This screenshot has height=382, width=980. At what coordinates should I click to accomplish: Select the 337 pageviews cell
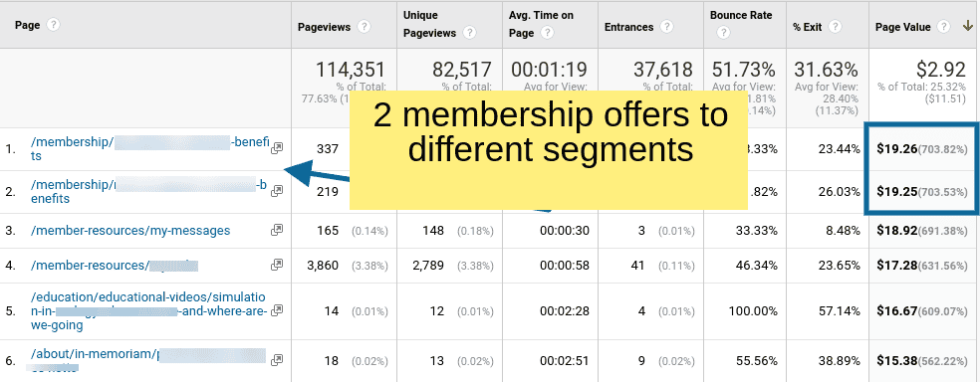click(x=328, y=148)
